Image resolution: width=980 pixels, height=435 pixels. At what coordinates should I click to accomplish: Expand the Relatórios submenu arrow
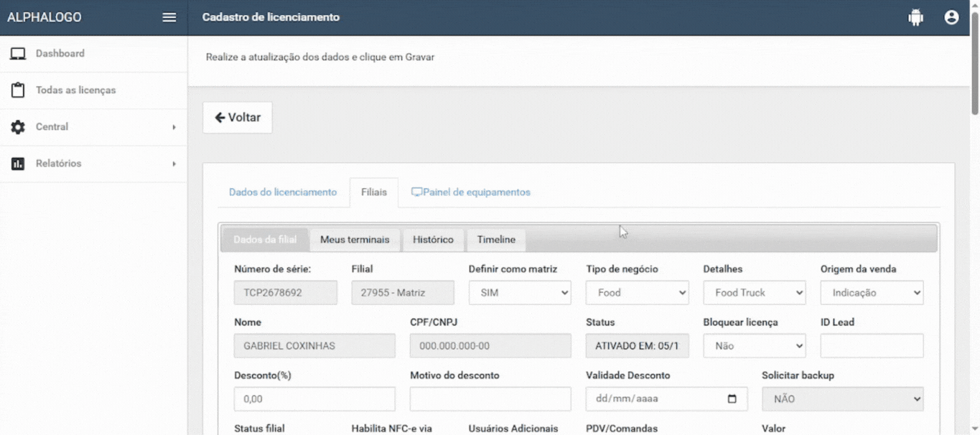click(x=174, y=164)
